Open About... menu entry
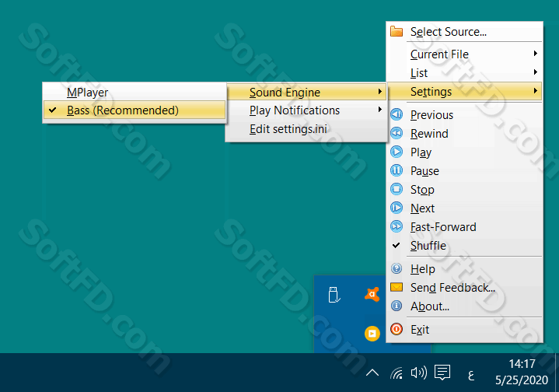 pyautogui.click(x=465, y=306)
